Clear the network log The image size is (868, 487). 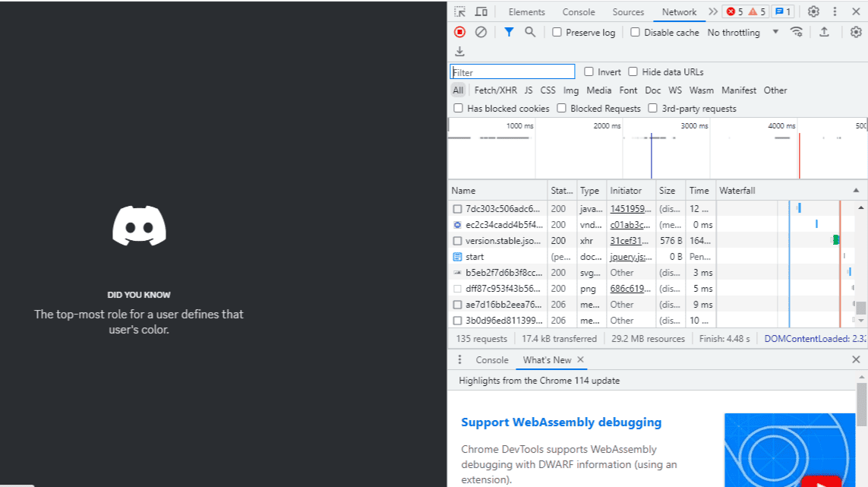coord(481,32)
